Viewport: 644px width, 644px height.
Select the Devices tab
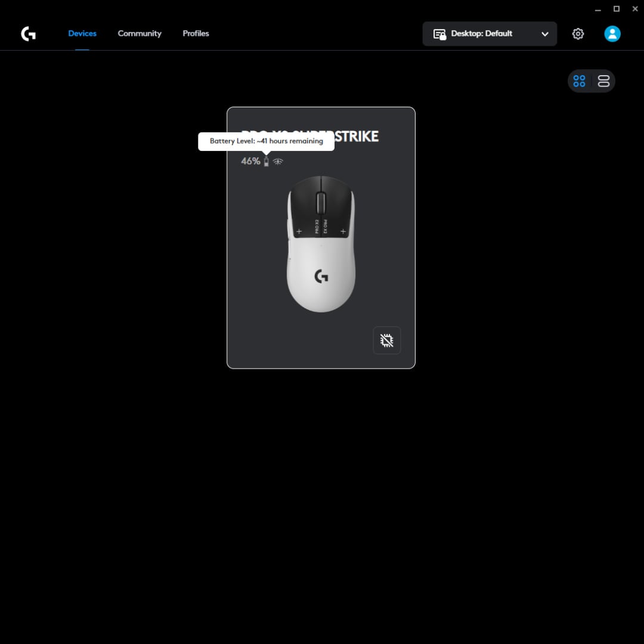pos(82,33)
